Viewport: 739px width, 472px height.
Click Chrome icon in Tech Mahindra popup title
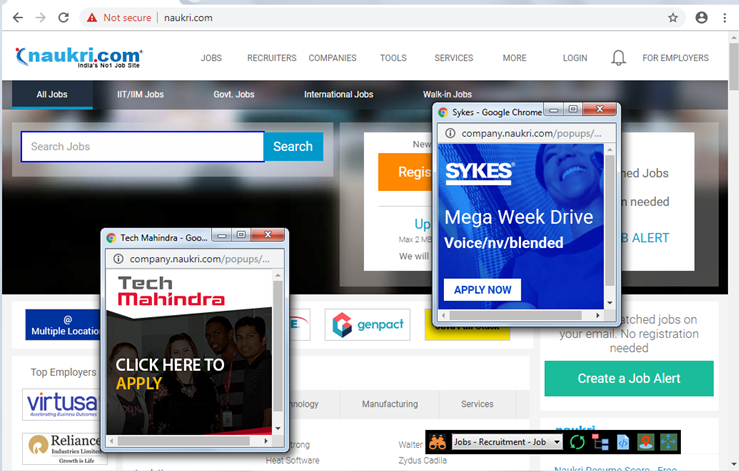(111, 238)
